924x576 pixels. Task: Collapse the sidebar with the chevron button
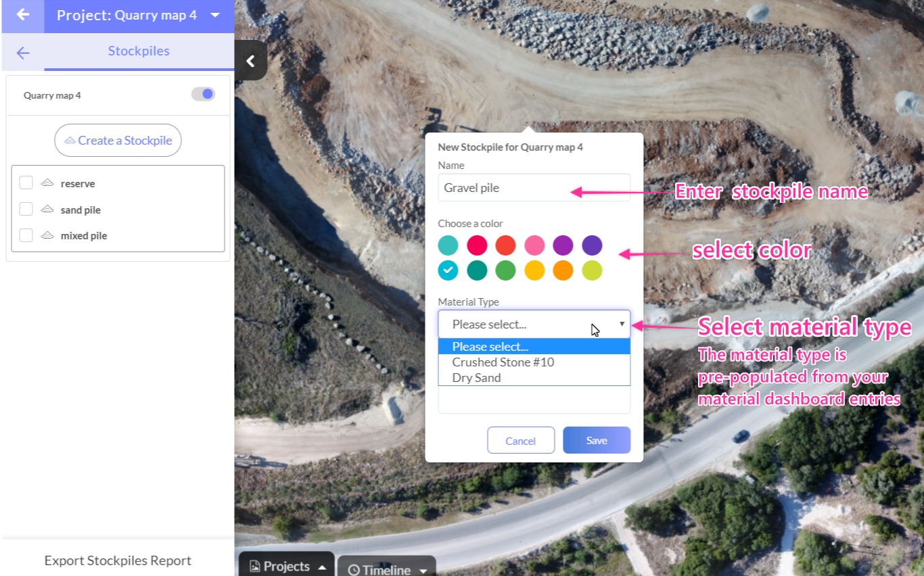pyautogui.click(x=250, y=61)
